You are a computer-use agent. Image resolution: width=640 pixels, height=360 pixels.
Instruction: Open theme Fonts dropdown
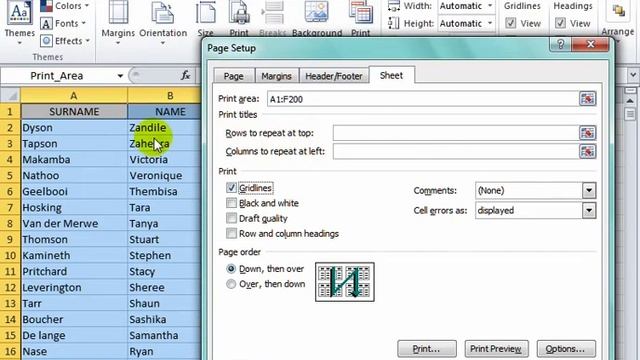(x=63, y=24)
